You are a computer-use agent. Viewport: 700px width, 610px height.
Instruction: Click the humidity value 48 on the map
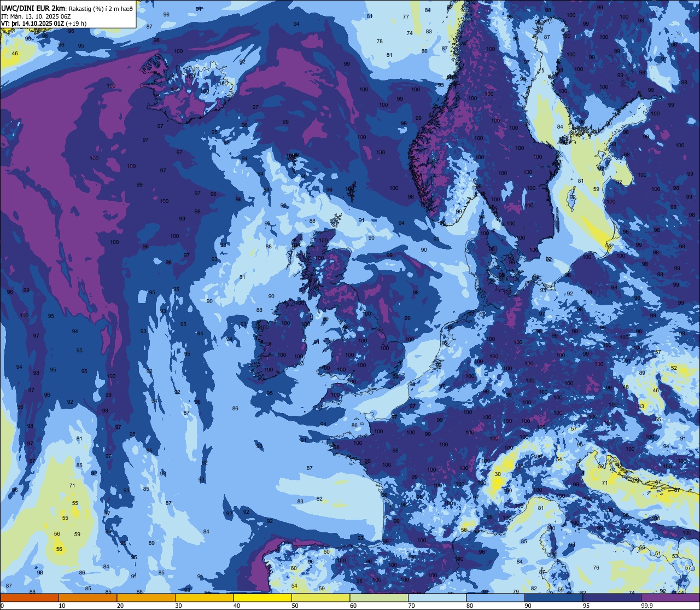click(626, 387)
